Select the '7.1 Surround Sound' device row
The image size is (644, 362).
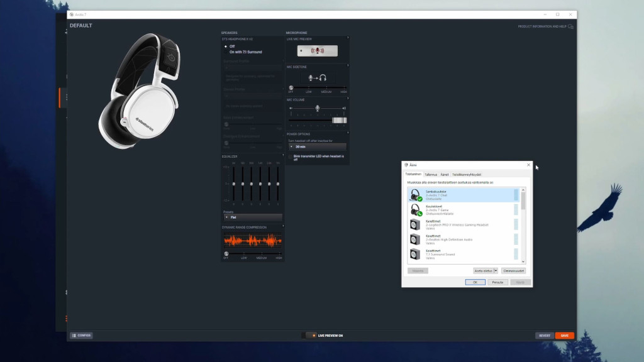coord(464,254)
